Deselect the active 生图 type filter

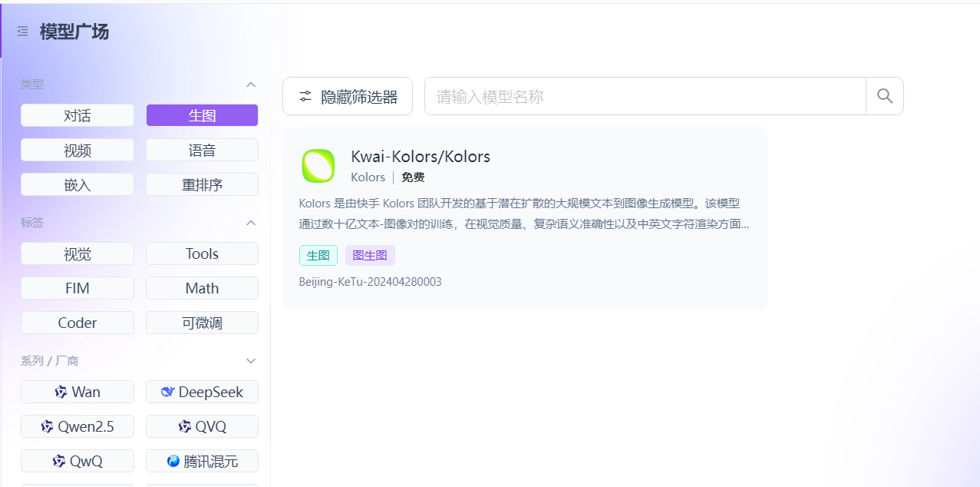(x=202, y=115)
